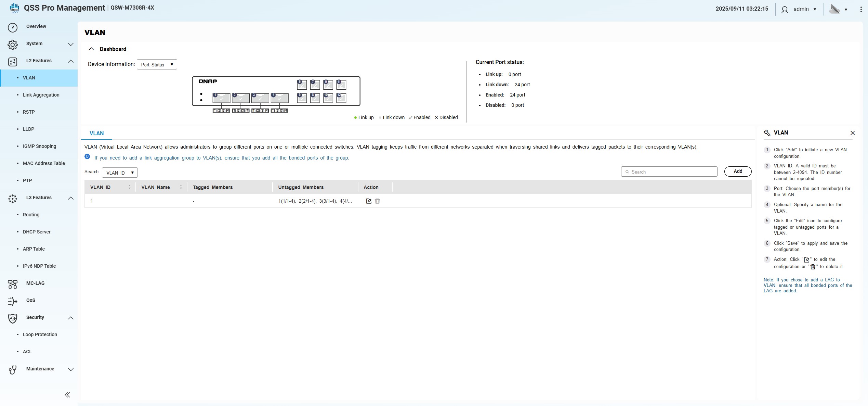Viewport: 868px width, 406px height.
Task: Open Link Aggregation in the sidebar
Action: (x=41, y=95)
